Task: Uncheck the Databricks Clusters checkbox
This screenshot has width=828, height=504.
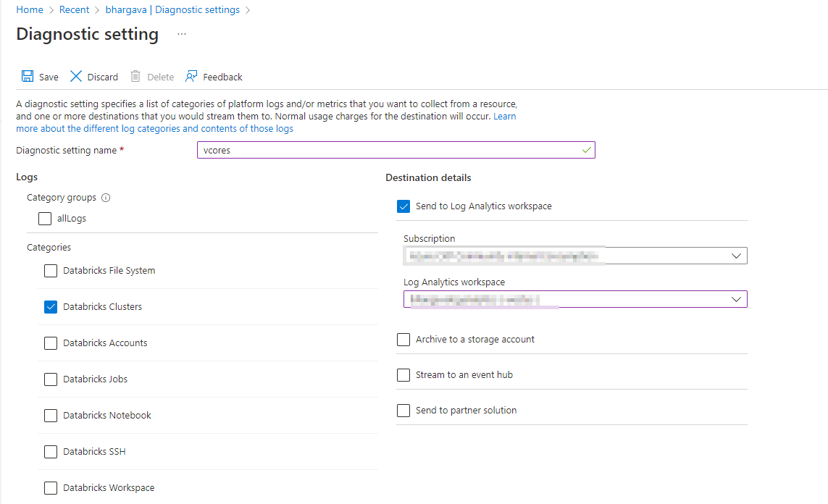Action: click(51, 307)
